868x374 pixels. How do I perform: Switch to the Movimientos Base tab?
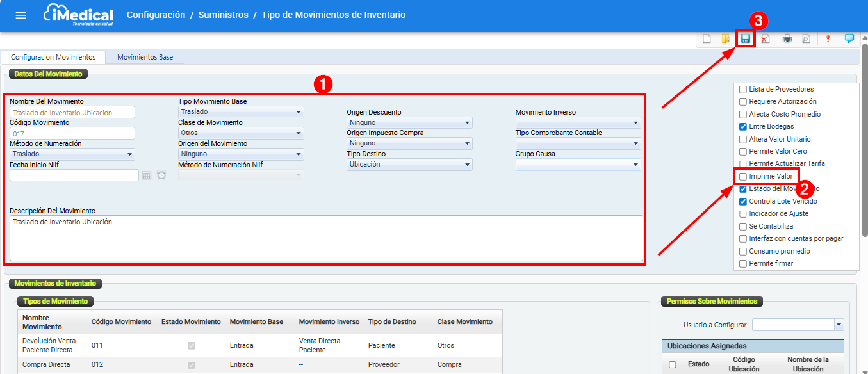[145, 57]
